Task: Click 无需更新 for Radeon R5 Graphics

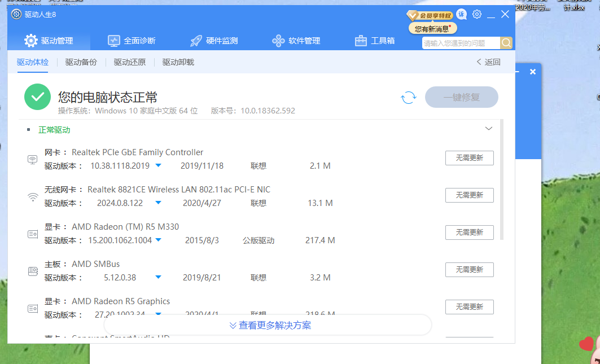Action: (469, 307)
